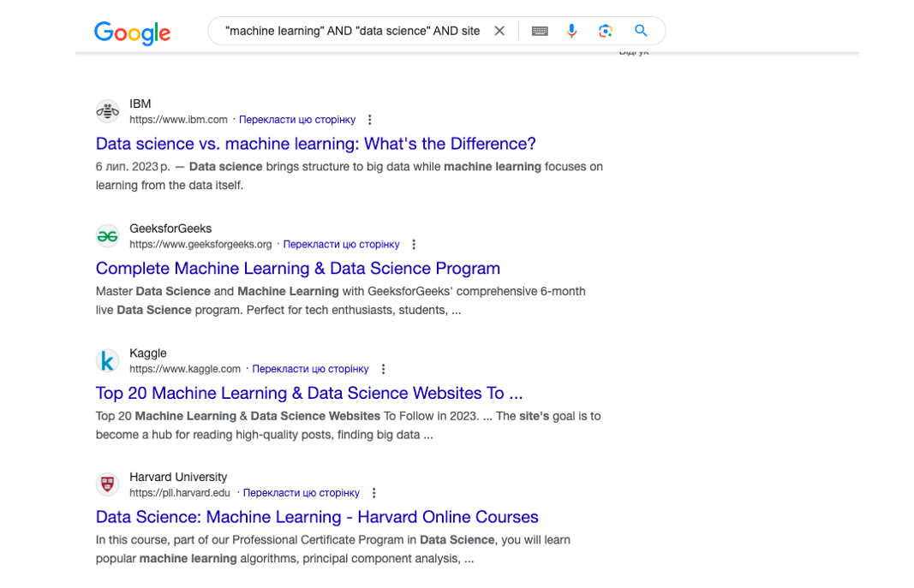
Task: Click the https://www.ibm.com URL text
Action: coord(178,120)
